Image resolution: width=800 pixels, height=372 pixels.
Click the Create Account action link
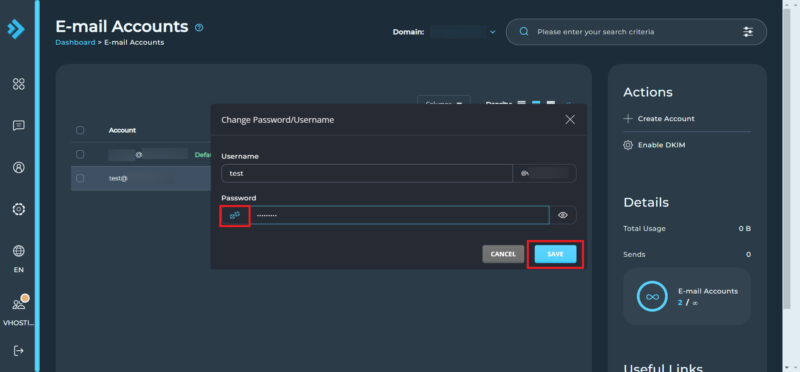(666, 118)
